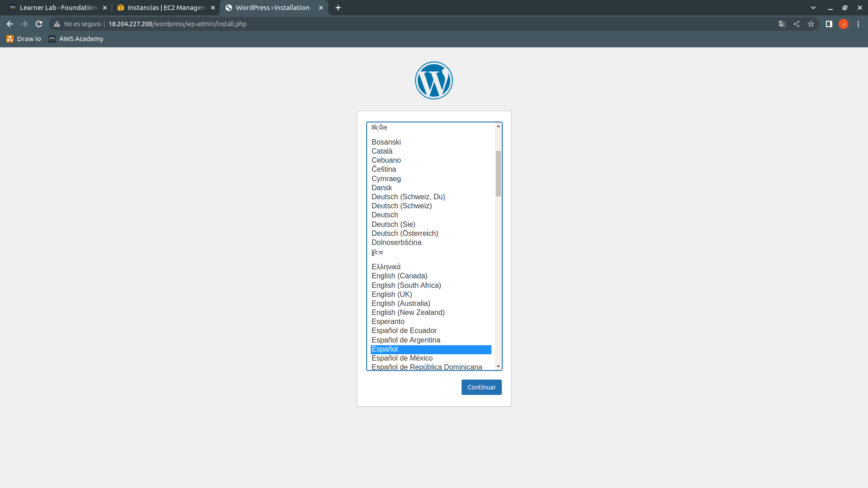Image resolution: width=868 pixels, height=488 pixels.
Task: Open Draw io bookmark
Action: coord(24,39)
